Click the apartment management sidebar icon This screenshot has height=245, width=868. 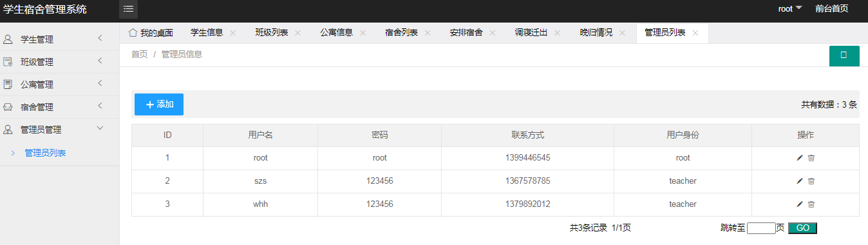(8, 84)
